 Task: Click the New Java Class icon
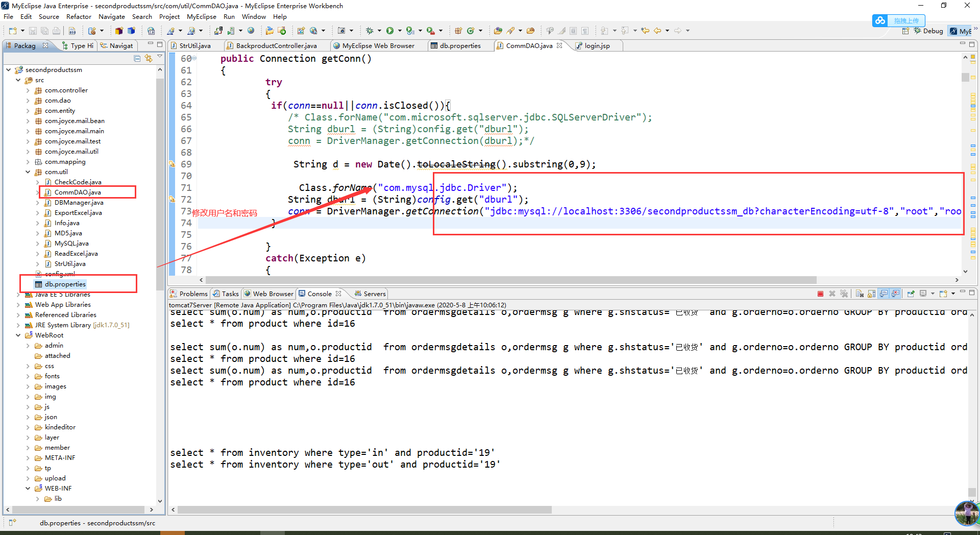[x=471, y=31]
